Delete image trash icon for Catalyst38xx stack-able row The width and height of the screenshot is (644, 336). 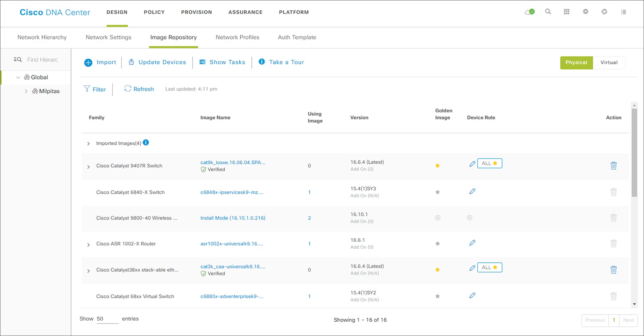point(614,269)
